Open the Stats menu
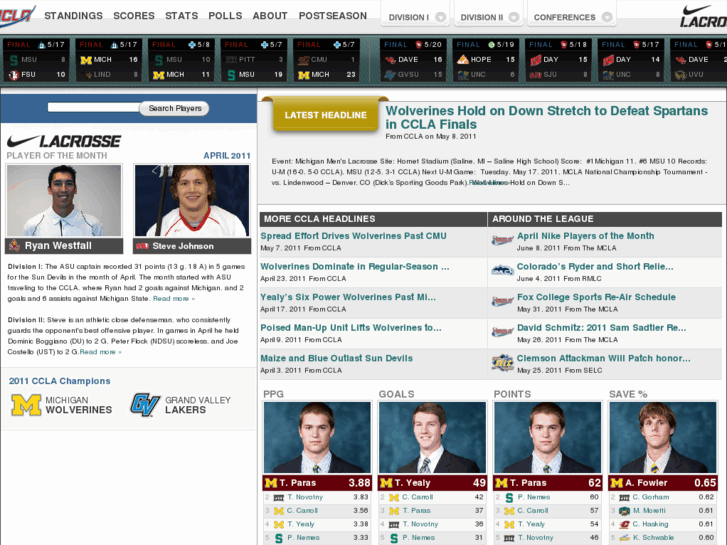Viewport: 727px width, 545px height. tap(181, 16)
